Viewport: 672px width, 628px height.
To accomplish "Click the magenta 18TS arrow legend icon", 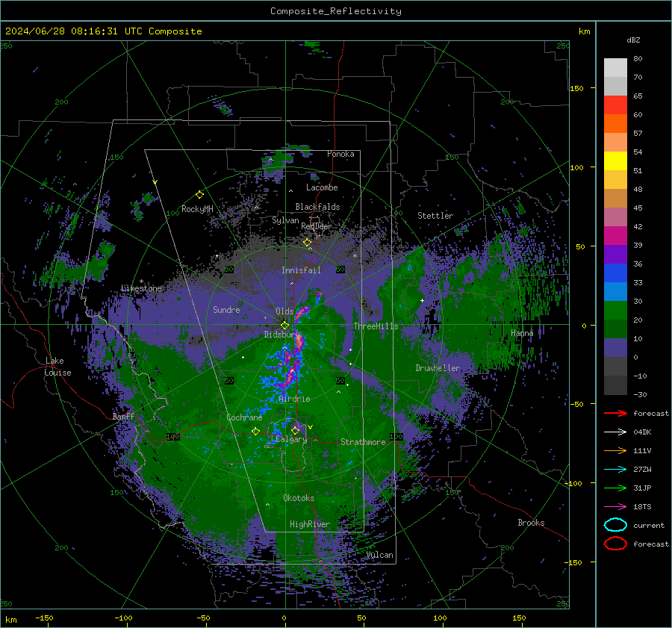I will (615, 507).
